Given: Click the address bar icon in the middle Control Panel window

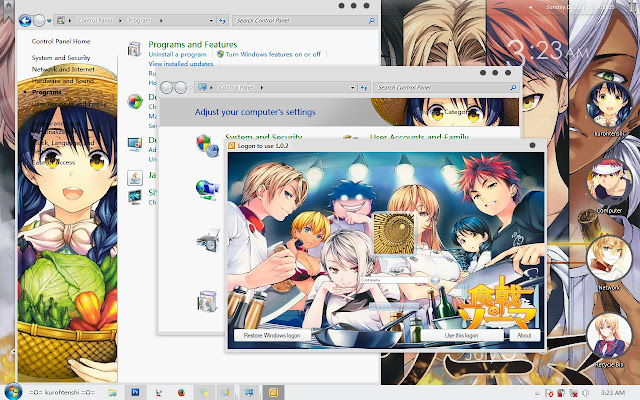Looking at the screenshot, I should coord(202,87).
